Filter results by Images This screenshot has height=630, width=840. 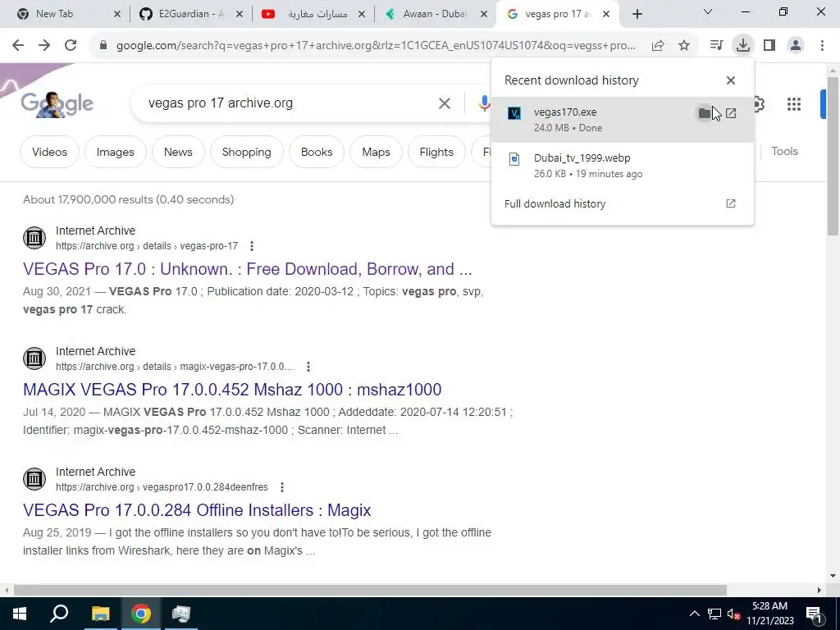coord(115,152)
